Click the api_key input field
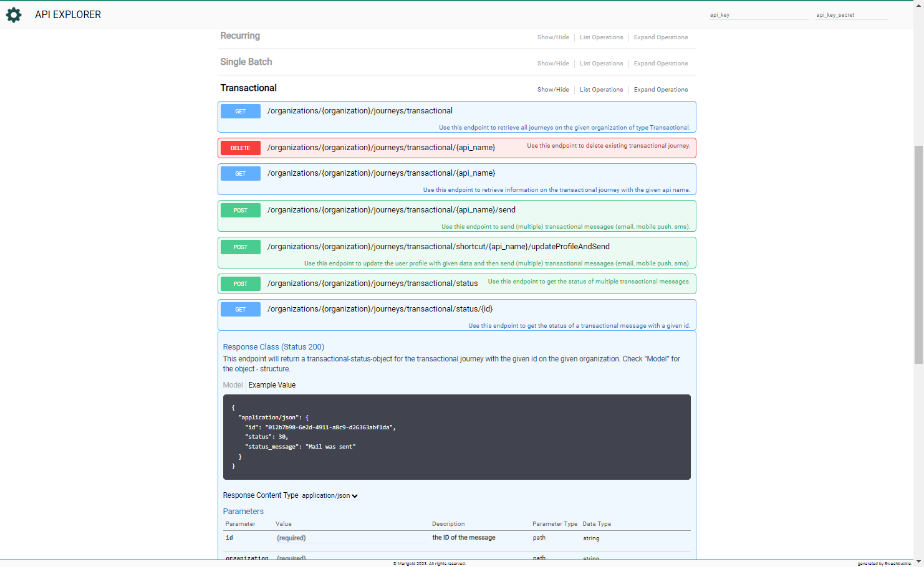Screen dimensions: 924x567 coord(758,15)
